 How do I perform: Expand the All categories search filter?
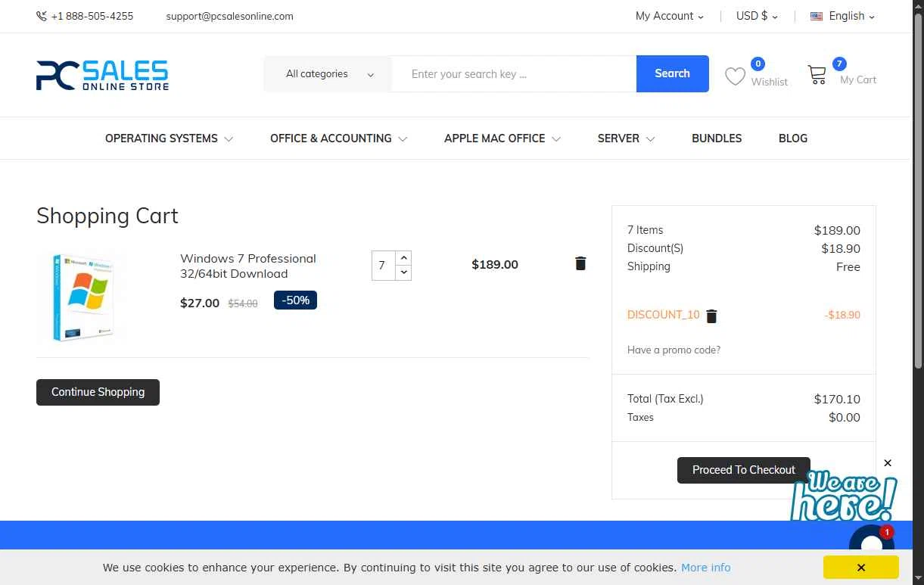(328, 73)
